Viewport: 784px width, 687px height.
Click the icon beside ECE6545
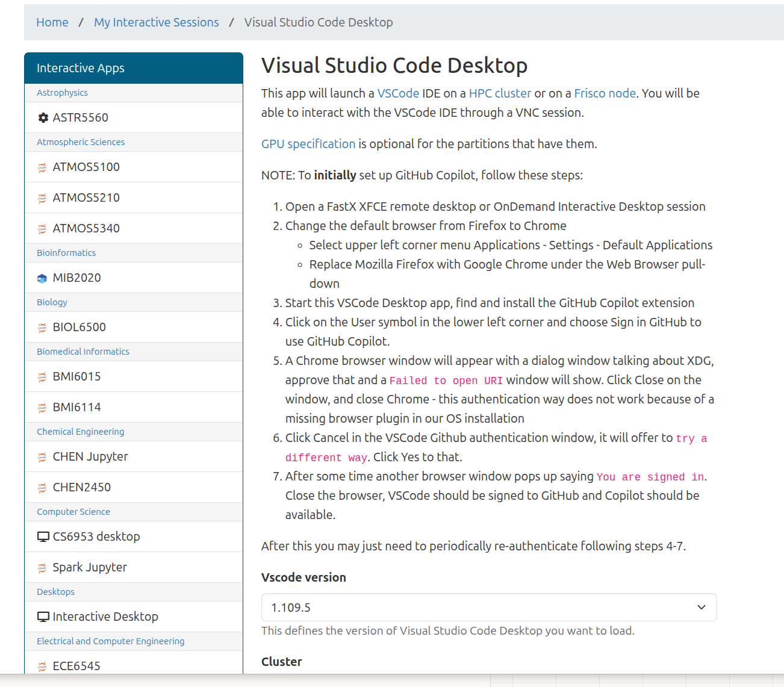tap(42, 667)
